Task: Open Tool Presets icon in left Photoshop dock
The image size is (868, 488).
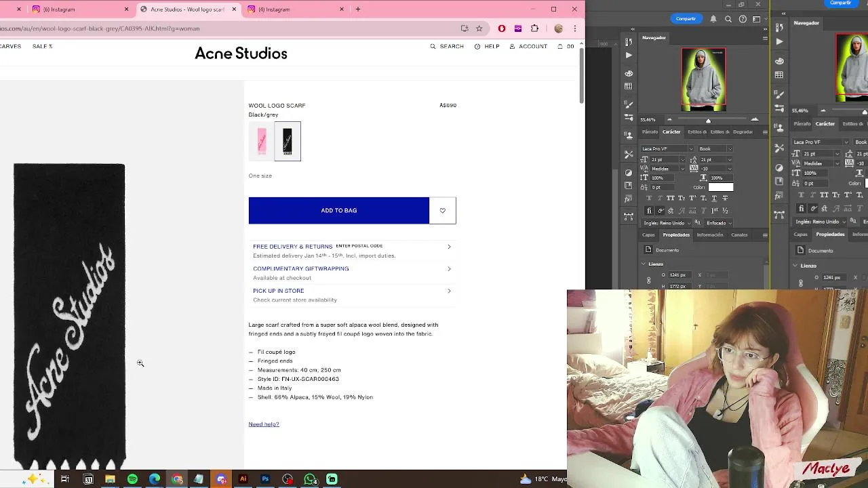Action: point(629,155)
